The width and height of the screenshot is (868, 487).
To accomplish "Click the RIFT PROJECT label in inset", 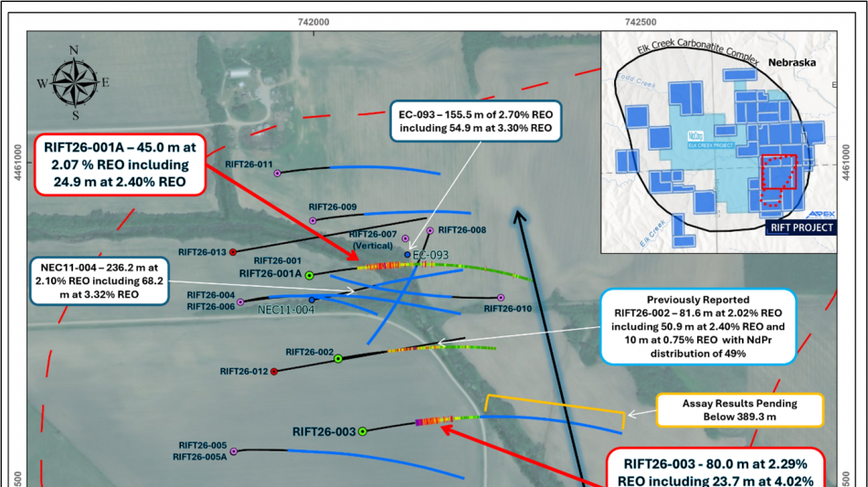I will click(799, 228).
